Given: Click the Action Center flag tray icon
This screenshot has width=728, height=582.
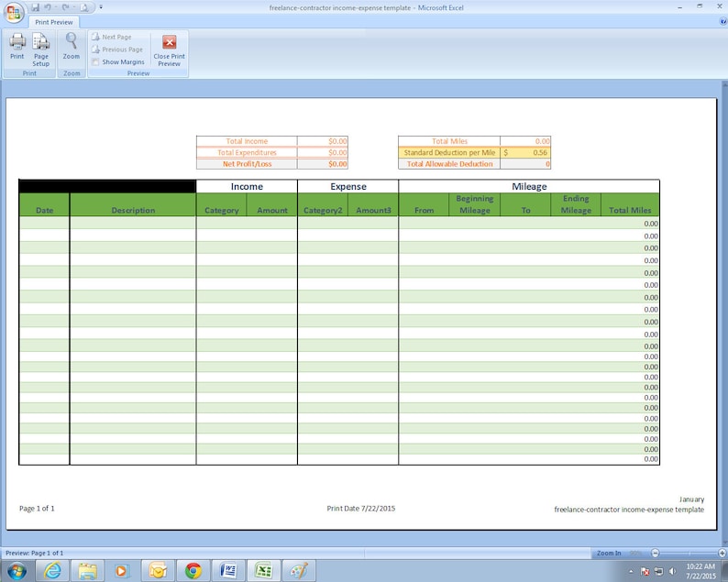Looking at the screenshot, I should (x=645, y=571).
